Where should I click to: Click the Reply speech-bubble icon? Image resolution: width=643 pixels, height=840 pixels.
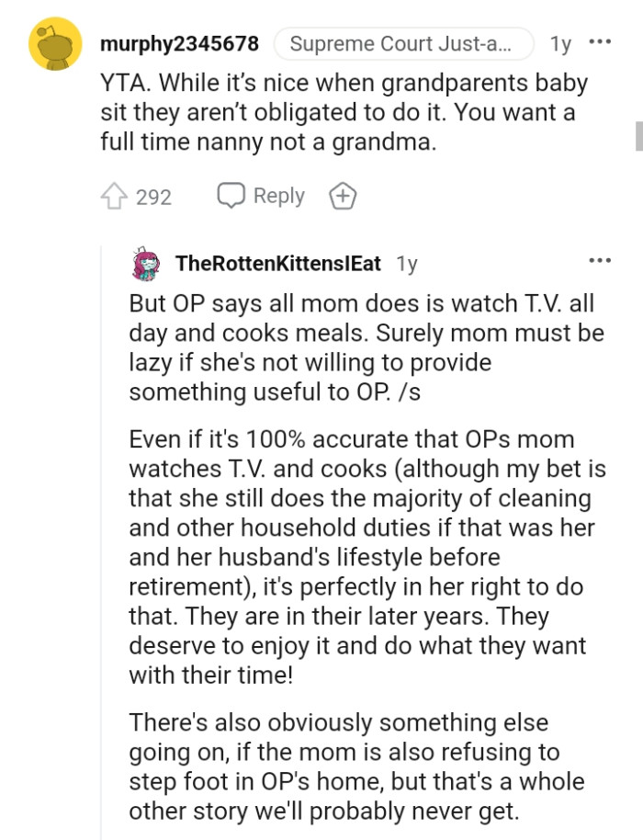[x=230, y=195]
